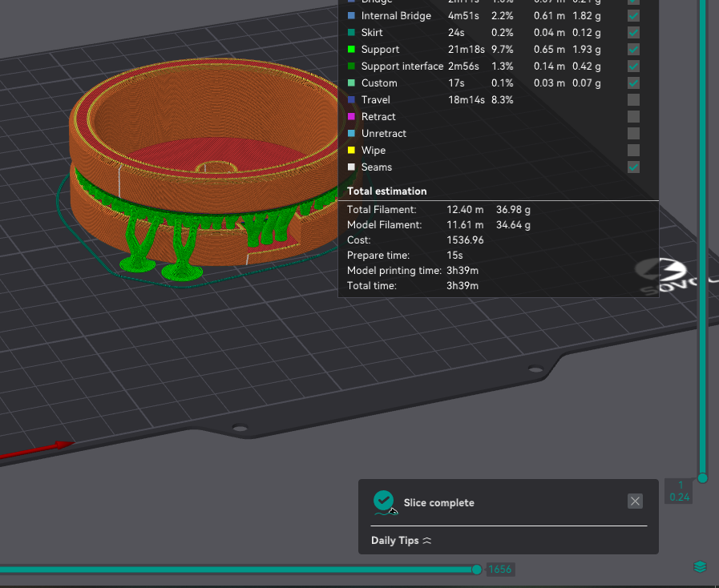Viewport: 719px width, 588px height.
Task: Click the layers stack icon in the corner
Action: (x=701, y=567)
